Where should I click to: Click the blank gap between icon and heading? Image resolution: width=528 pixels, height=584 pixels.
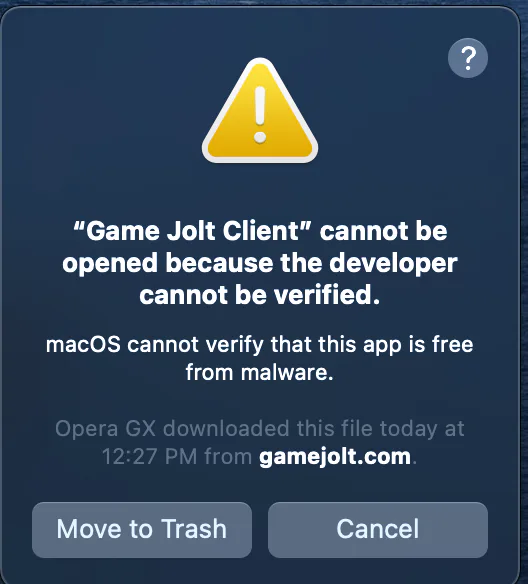pos(260,192)
